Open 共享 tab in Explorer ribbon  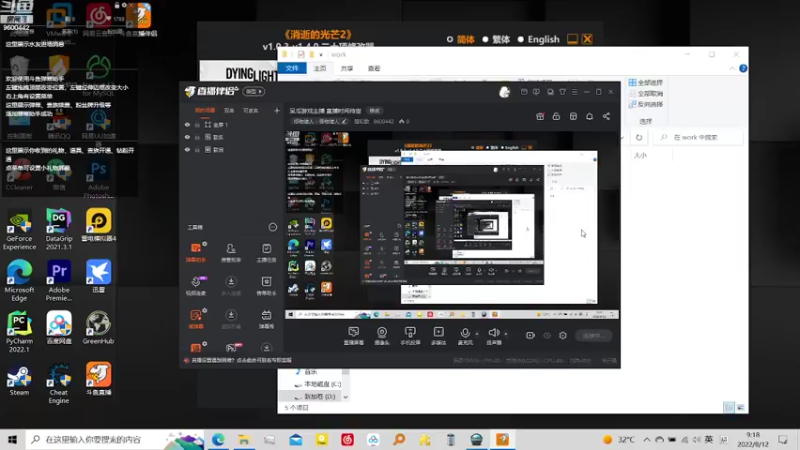coord(347,68)
